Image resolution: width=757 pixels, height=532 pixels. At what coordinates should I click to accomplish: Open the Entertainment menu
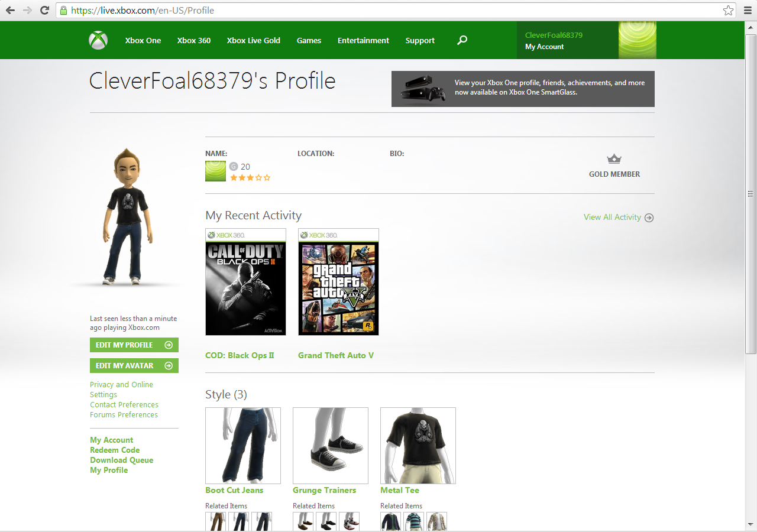coord(363,40)
